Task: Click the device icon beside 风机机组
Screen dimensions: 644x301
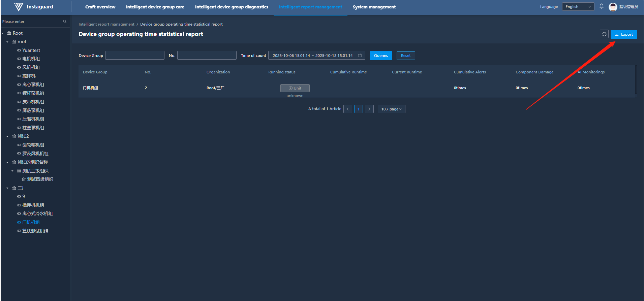Action: pos(19,68)
